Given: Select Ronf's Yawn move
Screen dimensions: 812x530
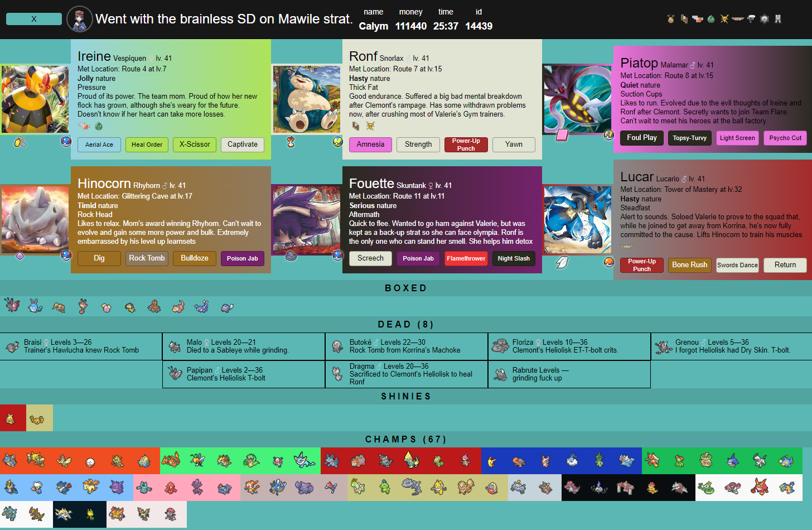Looking at the screenshot, I should (x=514, y=144).
